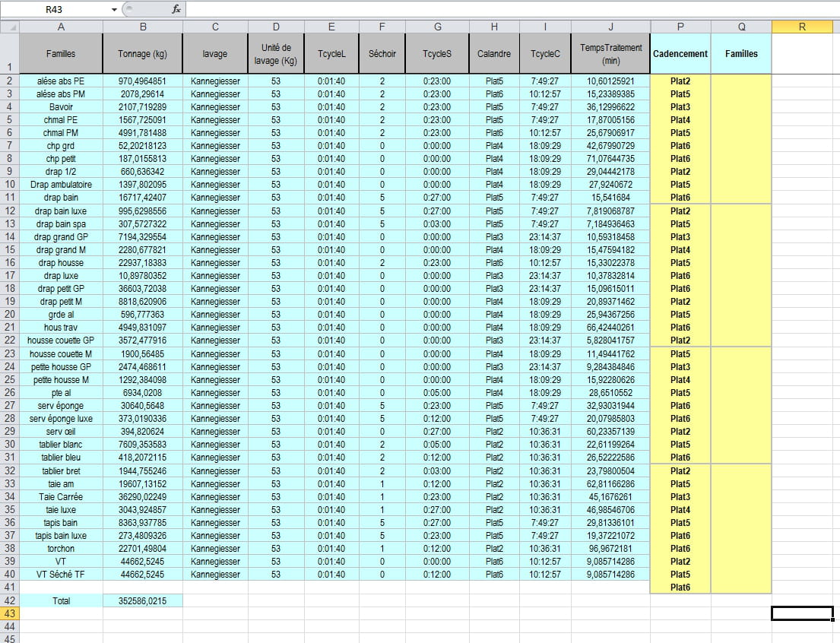Select column J header
Screen dimensions: 840x643
point(610,27)
